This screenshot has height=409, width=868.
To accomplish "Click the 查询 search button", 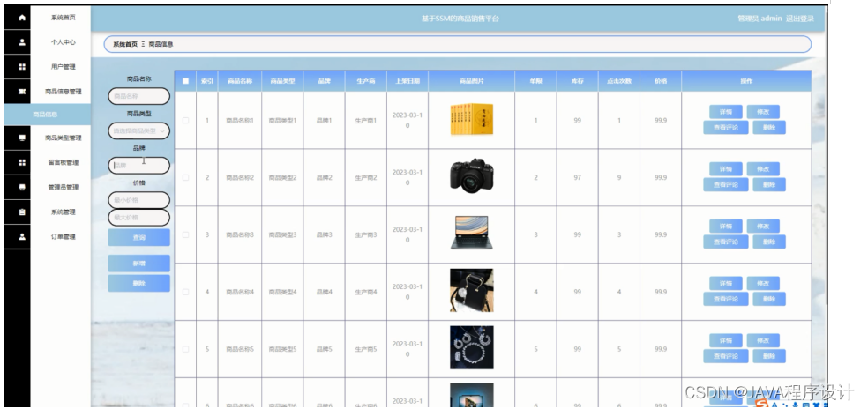I will 139,237.
